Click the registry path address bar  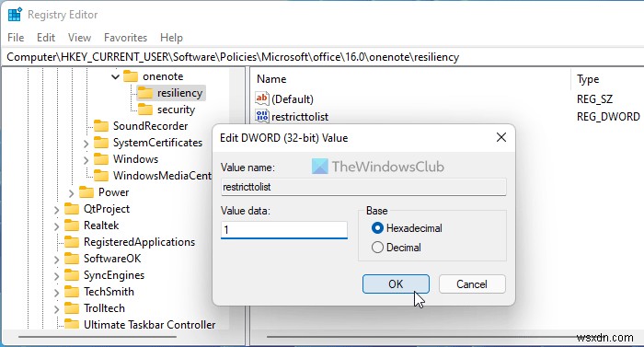322,57
